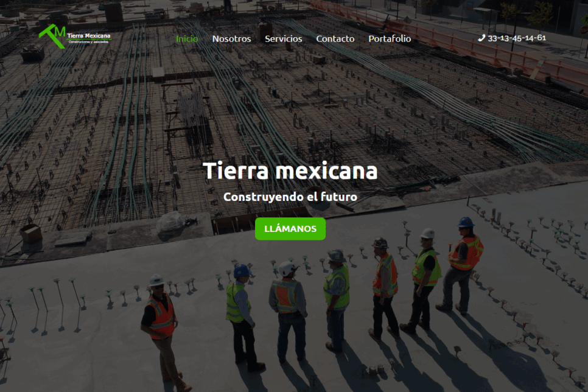The image size is (588, 392).
Task: Navigate to the Contacto section
Action: click(335, 38)
